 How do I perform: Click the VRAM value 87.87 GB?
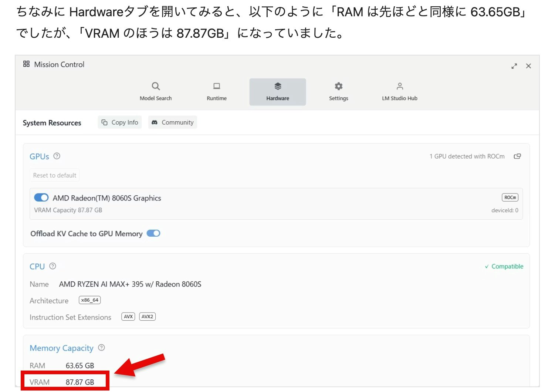pos(80,382)
